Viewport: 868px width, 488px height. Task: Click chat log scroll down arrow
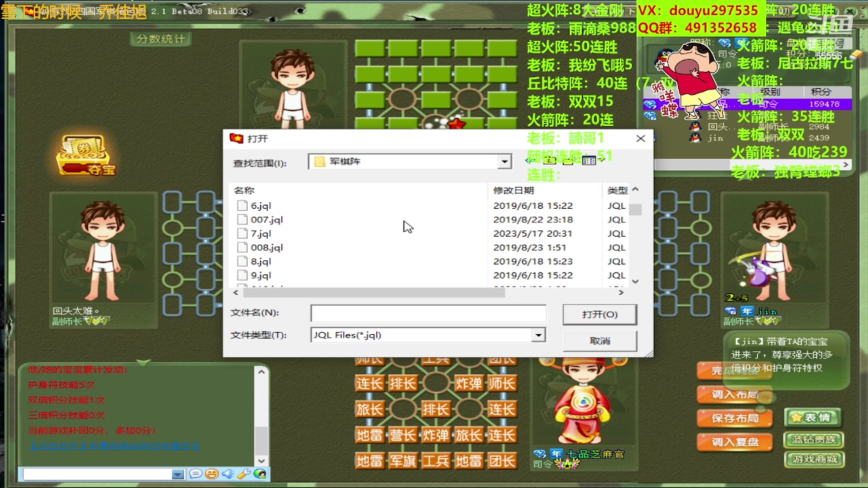[262, 460]
